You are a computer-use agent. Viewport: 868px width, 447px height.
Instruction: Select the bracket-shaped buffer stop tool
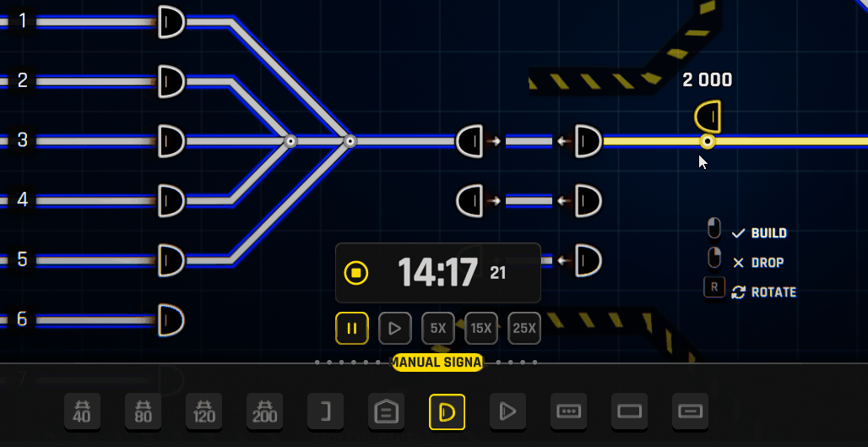(326, 412)
